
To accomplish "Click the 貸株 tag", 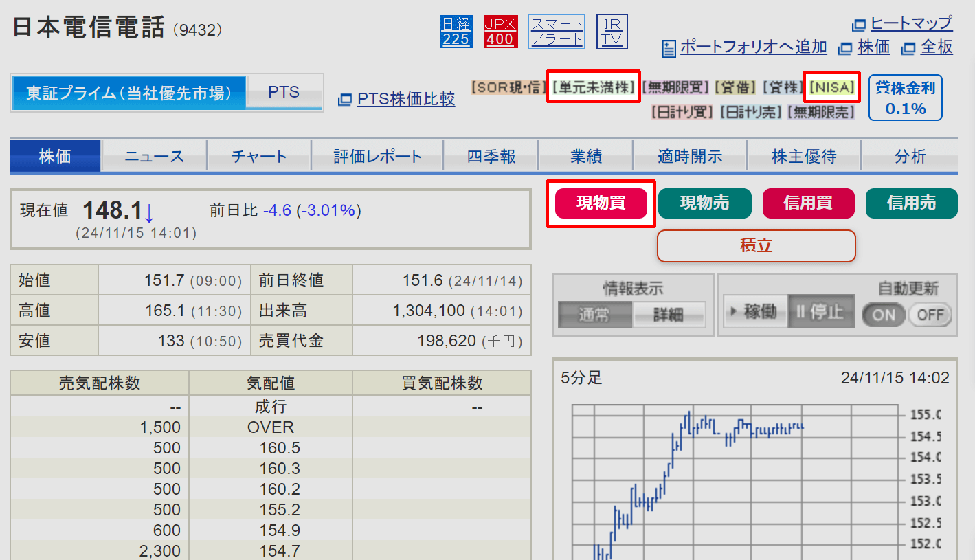I will (783, 87).
